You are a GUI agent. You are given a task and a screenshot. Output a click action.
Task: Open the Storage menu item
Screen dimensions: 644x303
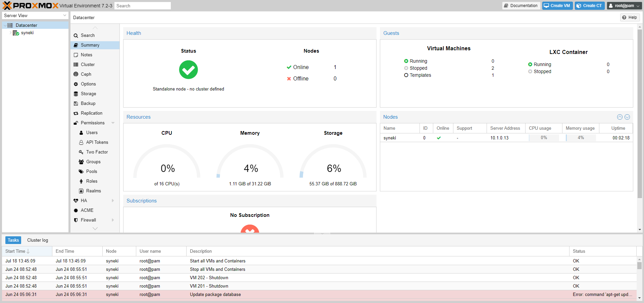pos(95,94)
